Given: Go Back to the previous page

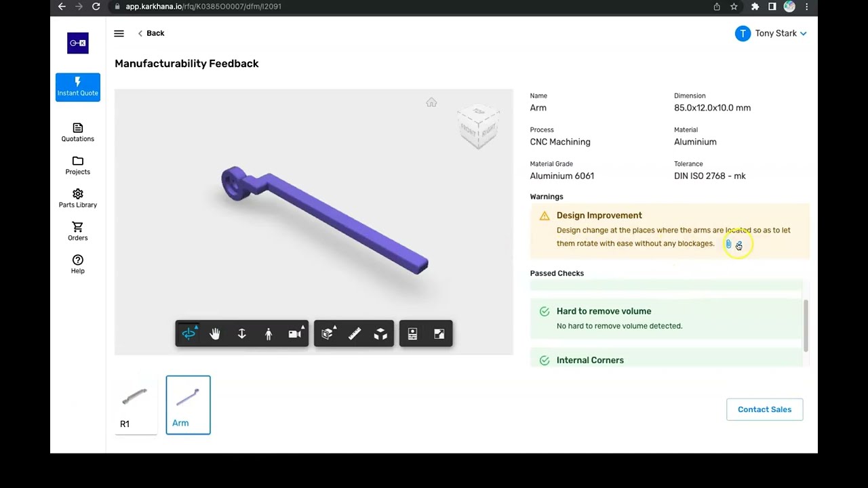Looking at the screenshot, I should click(151, 33).
